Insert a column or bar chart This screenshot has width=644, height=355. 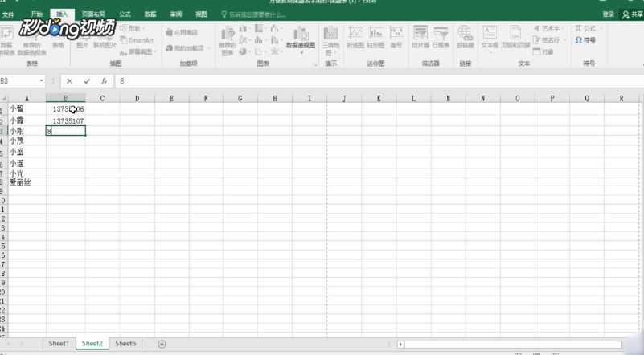[244, 28]
